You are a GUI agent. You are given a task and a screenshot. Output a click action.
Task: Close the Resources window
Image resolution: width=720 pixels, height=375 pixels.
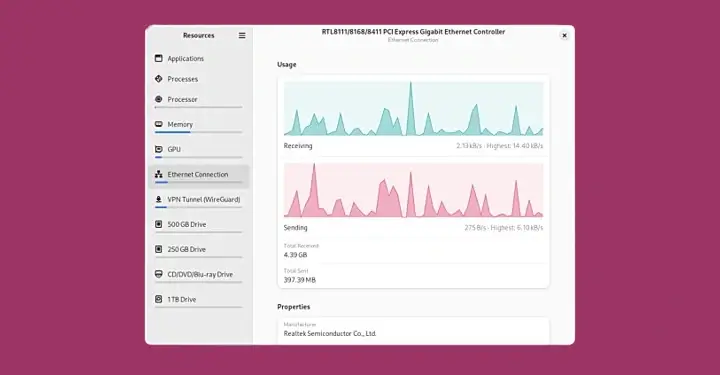[564, 35]
